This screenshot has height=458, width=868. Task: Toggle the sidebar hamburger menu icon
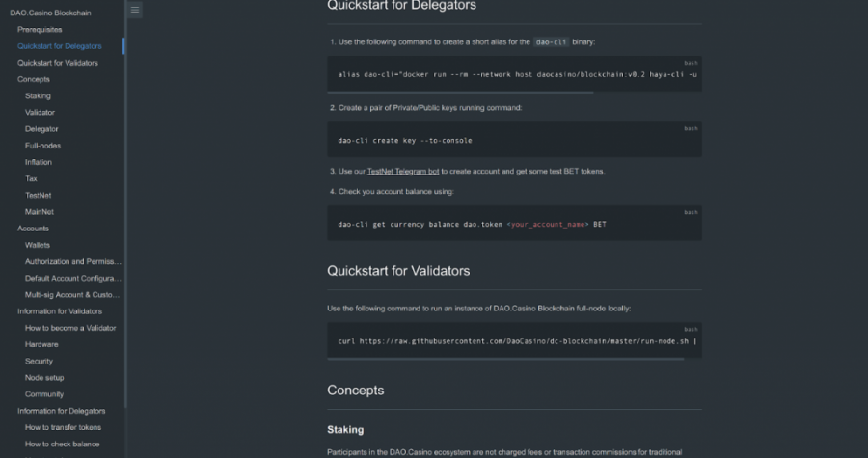134,10
